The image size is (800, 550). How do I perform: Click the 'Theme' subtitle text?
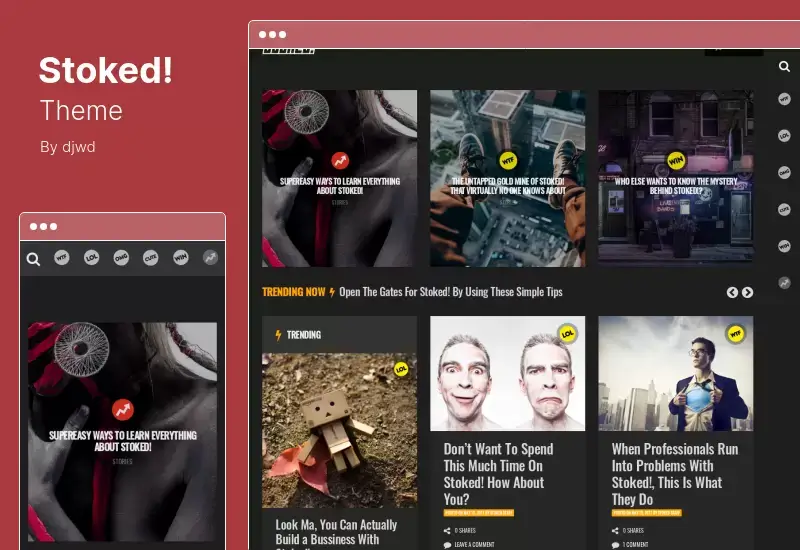(x=81, y=111)
